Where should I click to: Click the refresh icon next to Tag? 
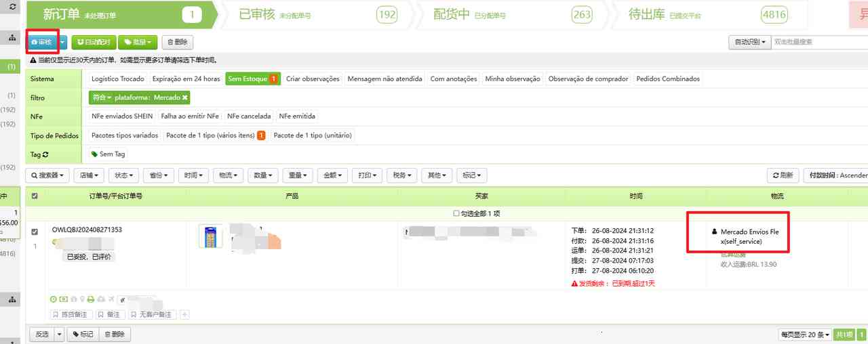45,154
